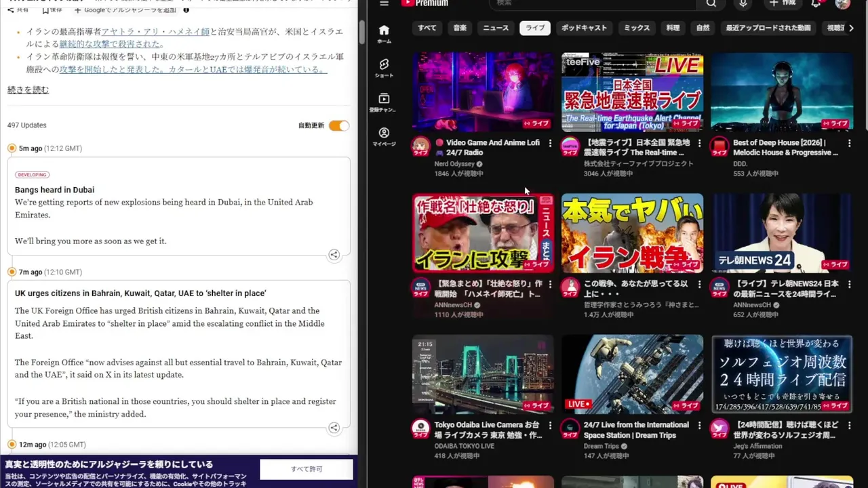Click the Dream Trips channel avatar
The height and width of the screenshot is (488, 868).
[x=570, y=429]
